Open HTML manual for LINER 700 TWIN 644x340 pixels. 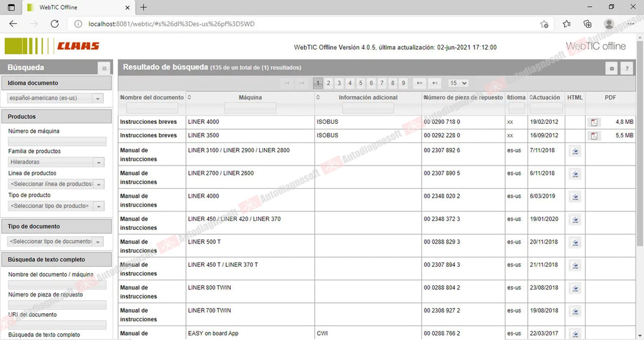point(575,311)
